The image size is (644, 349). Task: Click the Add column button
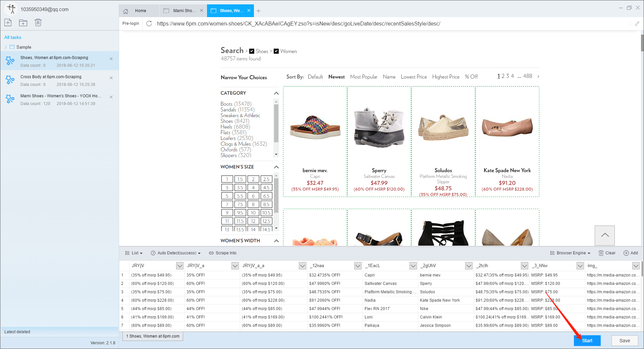(x=631, y=253)
